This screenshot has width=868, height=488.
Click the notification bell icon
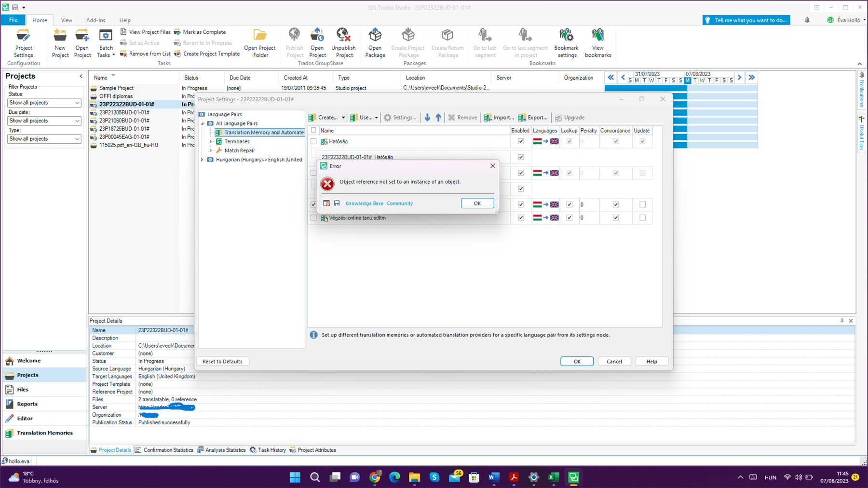[x=807, y=20]
